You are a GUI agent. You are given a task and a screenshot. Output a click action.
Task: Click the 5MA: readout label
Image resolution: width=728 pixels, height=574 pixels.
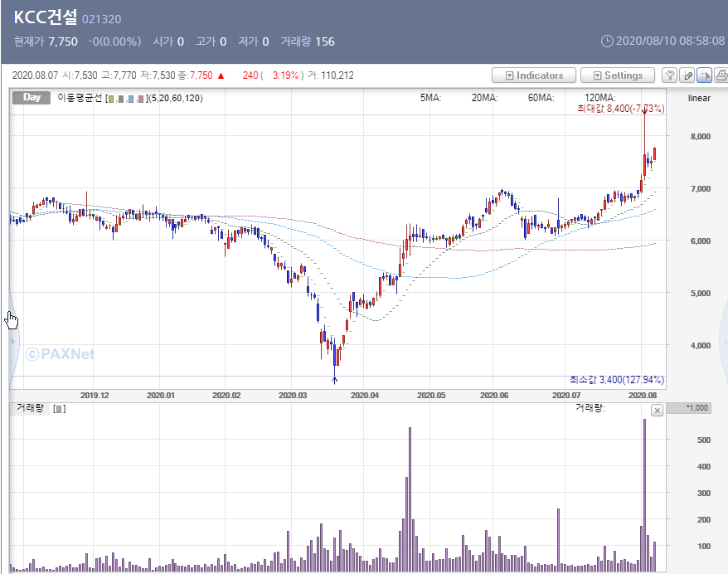[431, 98]
